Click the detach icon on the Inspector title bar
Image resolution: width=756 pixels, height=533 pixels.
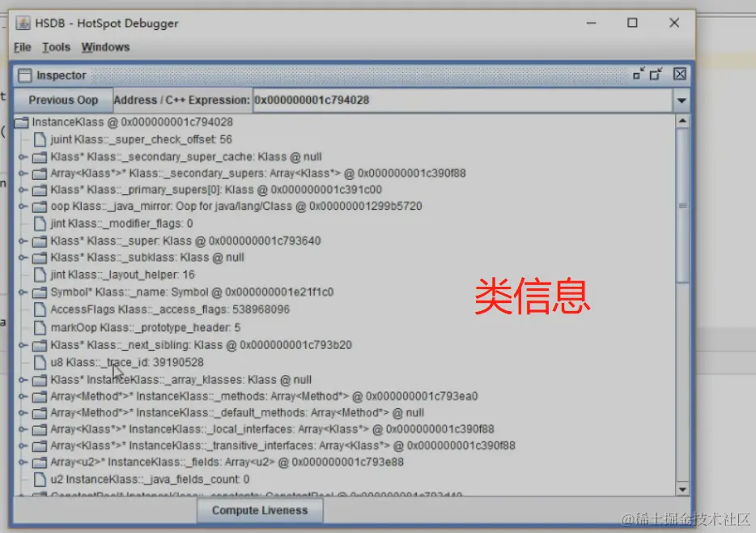pos(656,74)
